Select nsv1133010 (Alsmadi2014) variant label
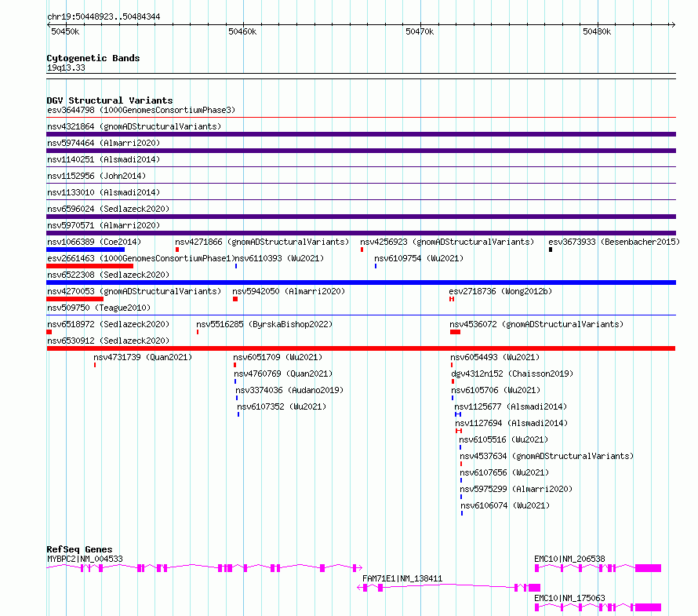The height and width of the screenshot is (616, 698). (104, 192)
